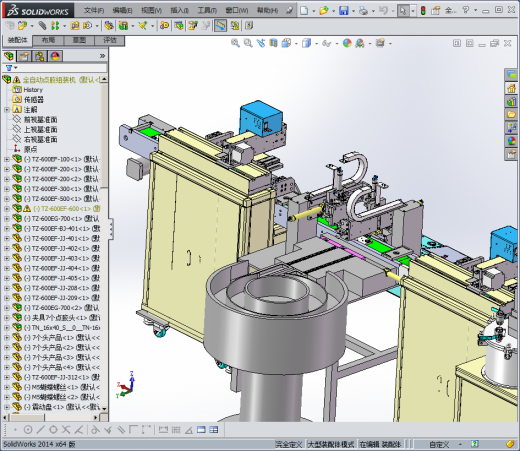
Task: Open the 工具(T) menu
Action: (x=207, y=10)
